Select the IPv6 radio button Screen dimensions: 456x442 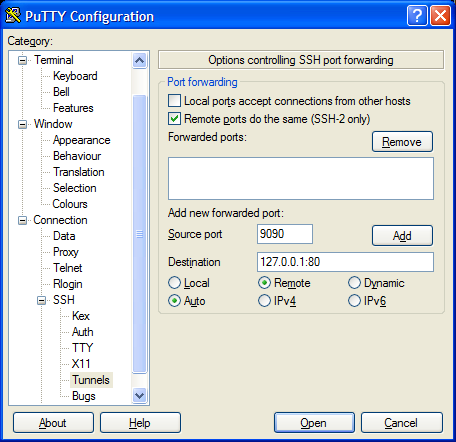click(354, 301)
